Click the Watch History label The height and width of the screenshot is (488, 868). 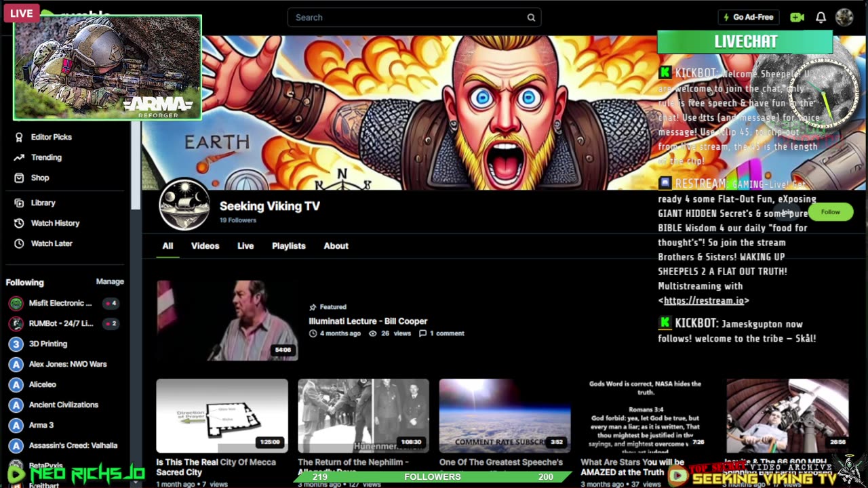point(56,223)
